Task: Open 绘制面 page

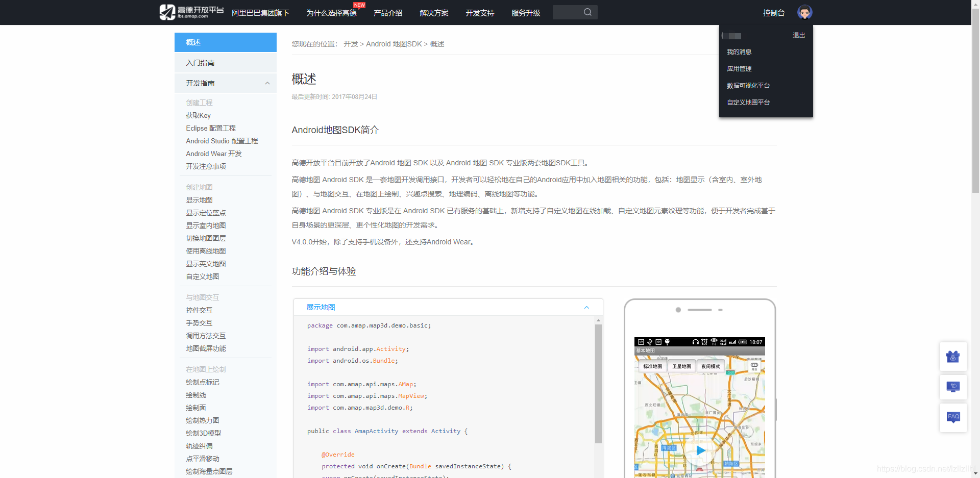Action: pos(196,408)
